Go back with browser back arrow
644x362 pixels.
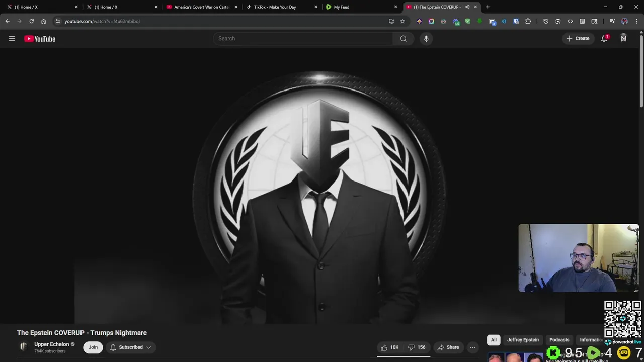[7, 21]
